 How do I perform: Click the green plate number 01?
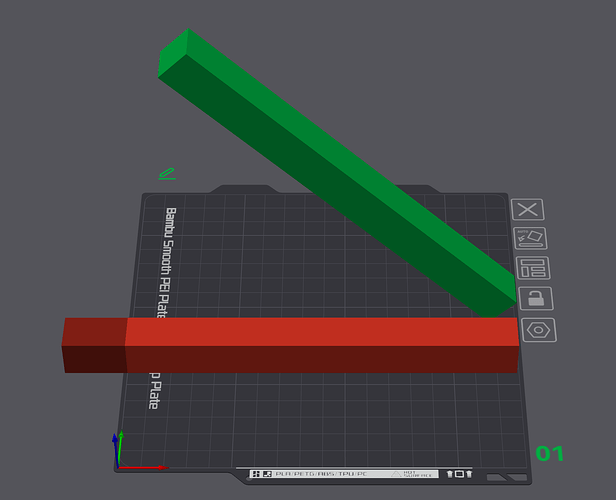point(550,453)
